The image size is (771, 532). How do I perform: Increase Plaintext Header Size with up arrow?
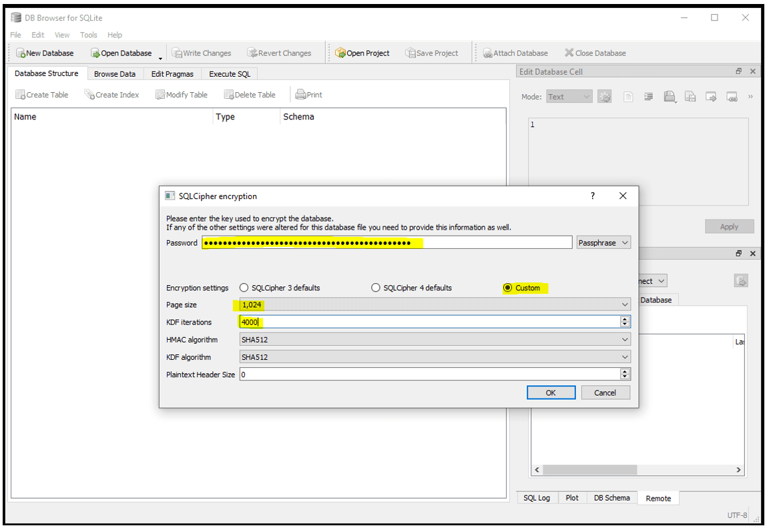click(625, 371)
